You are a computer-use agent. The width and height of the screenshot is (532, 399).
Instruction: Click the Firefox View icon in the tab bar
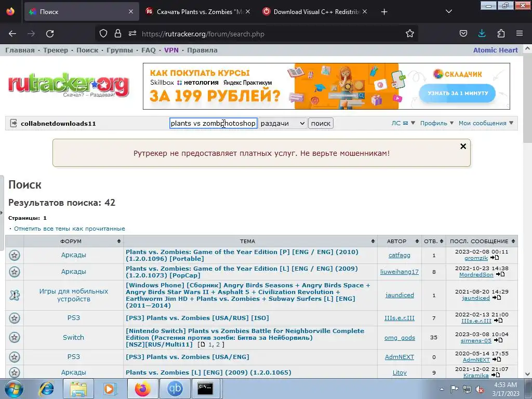(x=10, y=11)
